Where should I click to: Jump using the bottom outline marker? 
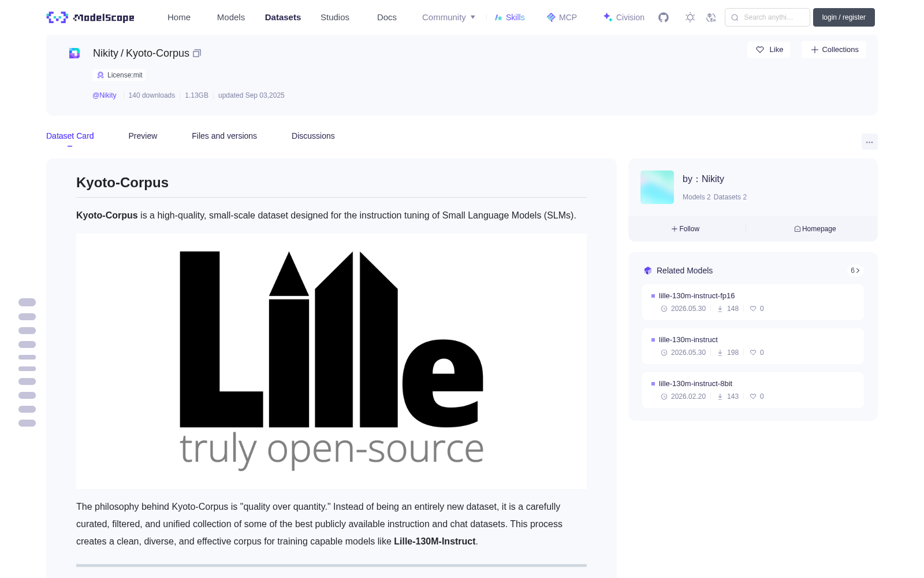[x=27, y=423]
